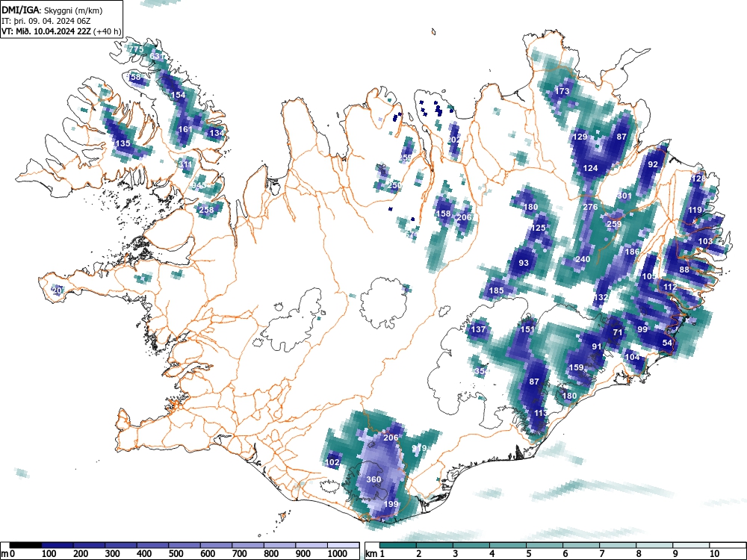Click the 360 value on the south glacier

(374, 479)
